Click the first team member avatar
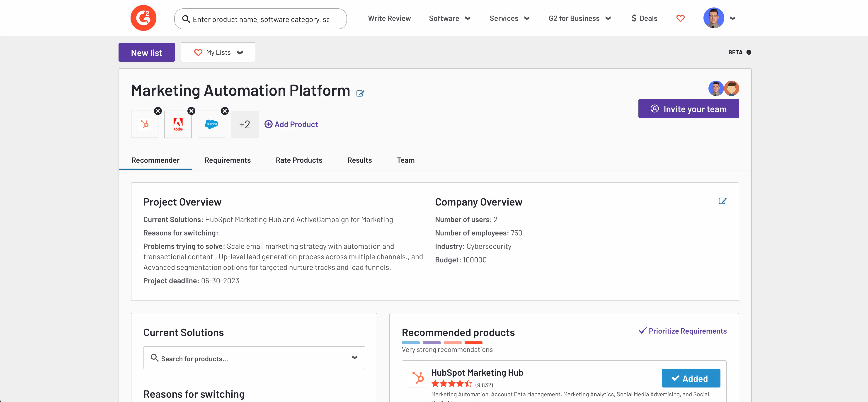The image size is (868, 402). (716, 88)
